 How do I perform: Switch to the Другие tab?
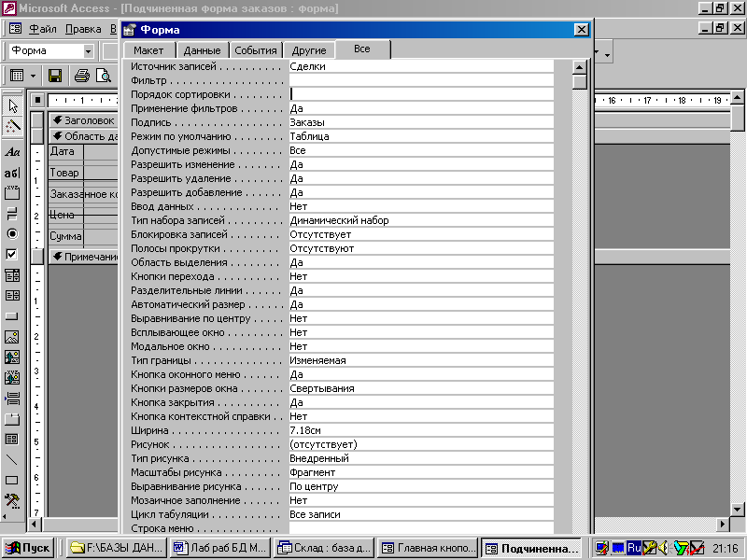click(x=309, y=50)
